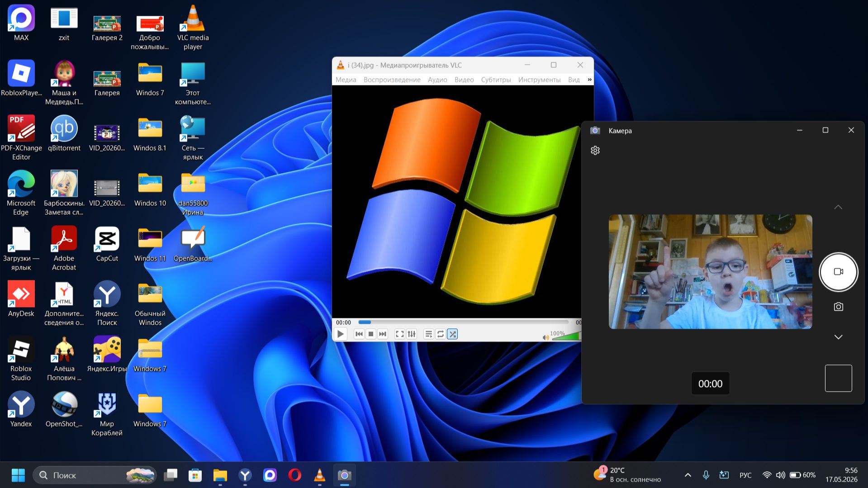
Task: Select the OpenBoard desktop shortcut
Action: pyautogui.click(x=193, y=243)
